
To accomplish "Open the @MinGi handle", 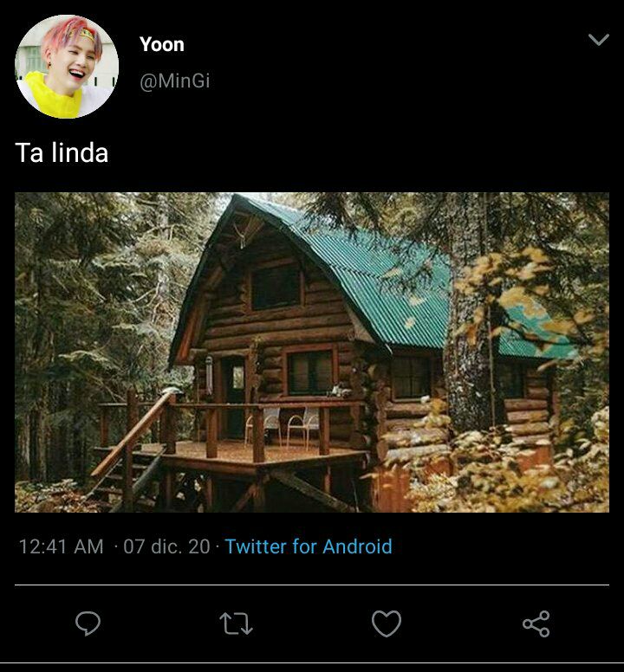I will click(x=175, y=81).
